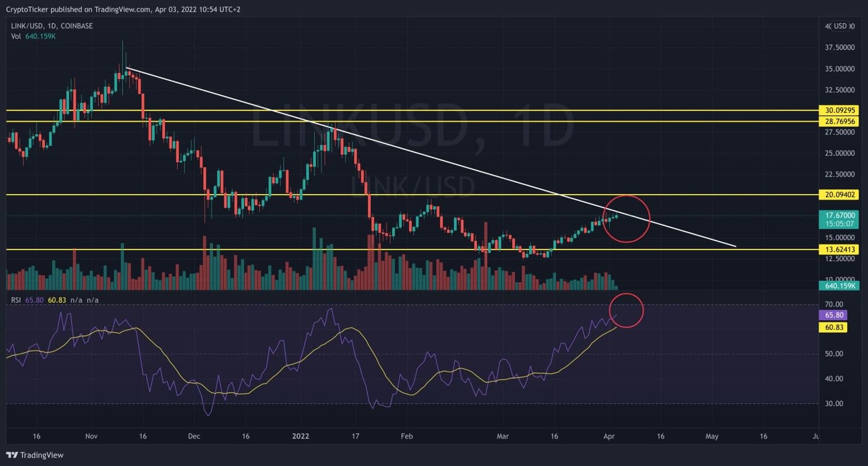Click the Apr label on the time axis

[609, 436]
